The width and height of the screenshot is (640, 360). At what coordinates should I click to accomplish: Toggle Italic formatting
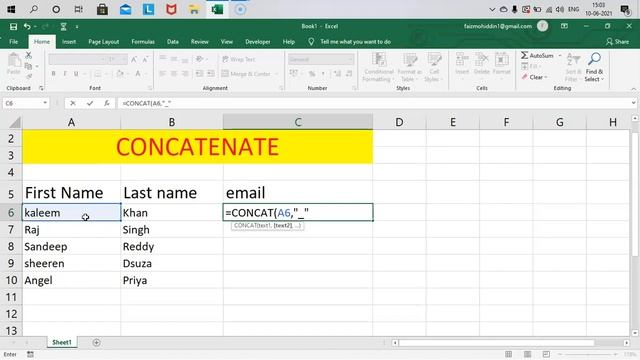point(64,74)
